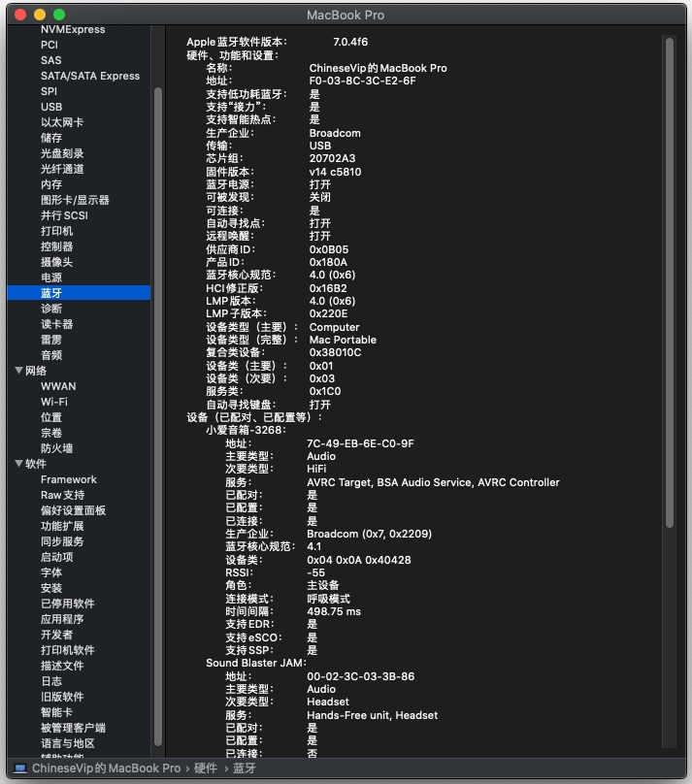Select 音频 in the sidebar
692x784 pixels.
coord(51,355)
